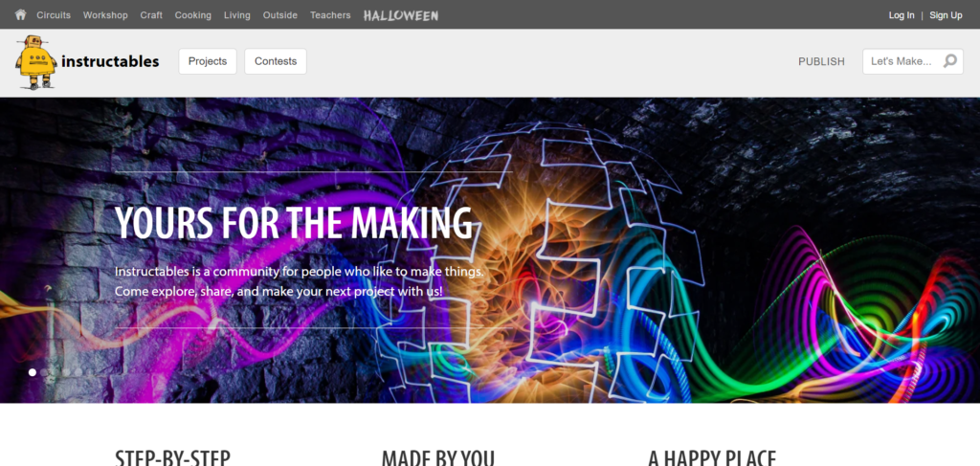Click the PUBLISH link
Screen dimensions: 980x466
821,62
